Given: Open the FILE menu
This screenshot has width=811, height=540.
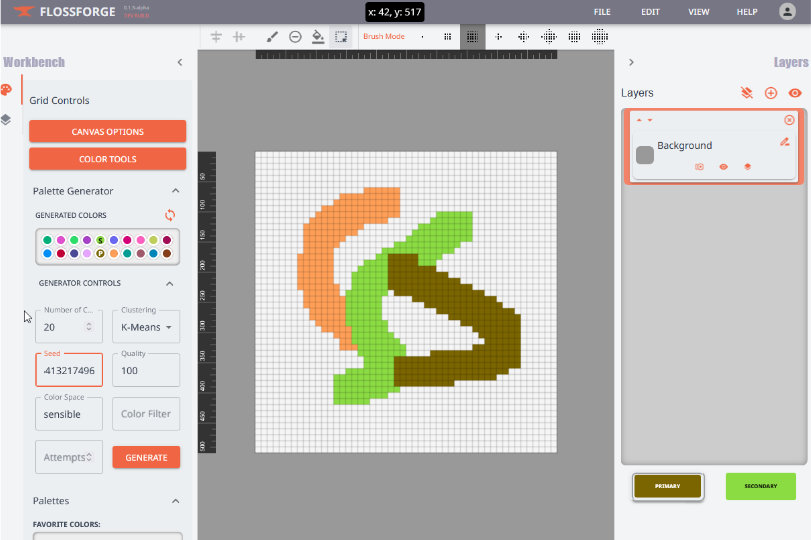Looking at the screenshot, I should click(602, 12).
